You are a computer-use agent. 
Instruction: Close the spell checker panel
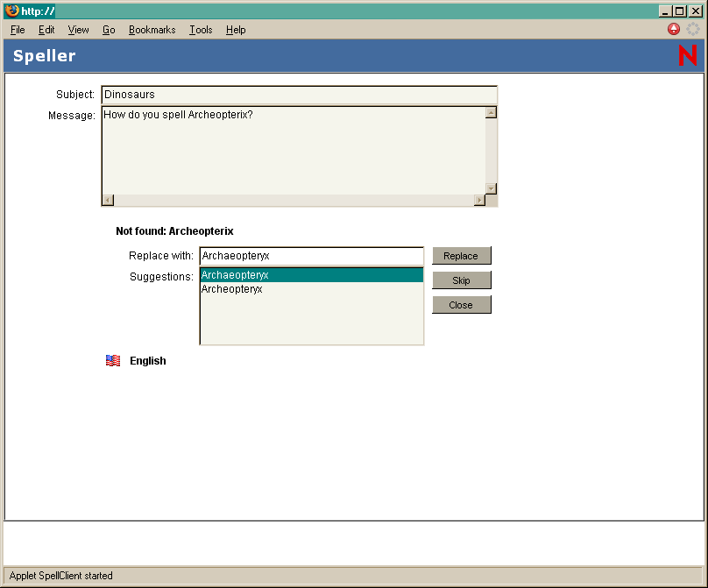pos(462,305)
